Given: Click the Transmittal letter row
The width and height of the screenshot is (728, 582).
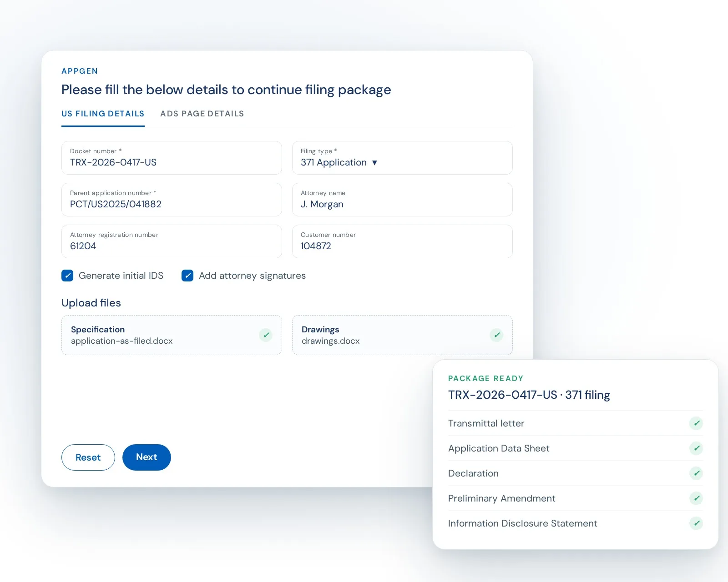Looking at the screenshot, I should (576, 423).
